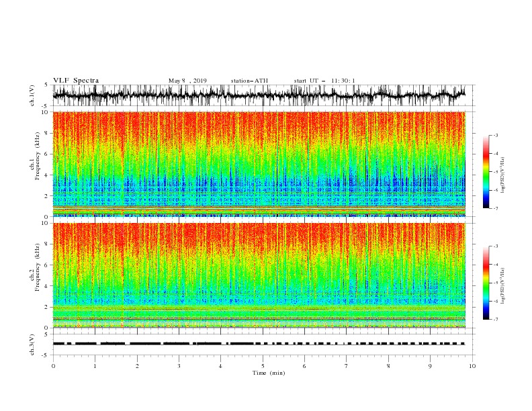Click the "start UT = 11:30:1" text
This screenshot has width=532, height=411.
[x=324, y=81]
